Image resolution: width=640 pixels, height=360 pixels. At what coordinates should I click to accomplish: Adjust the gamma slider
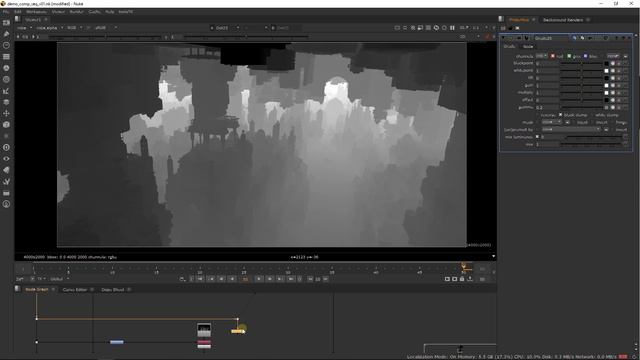coord(581,108)
